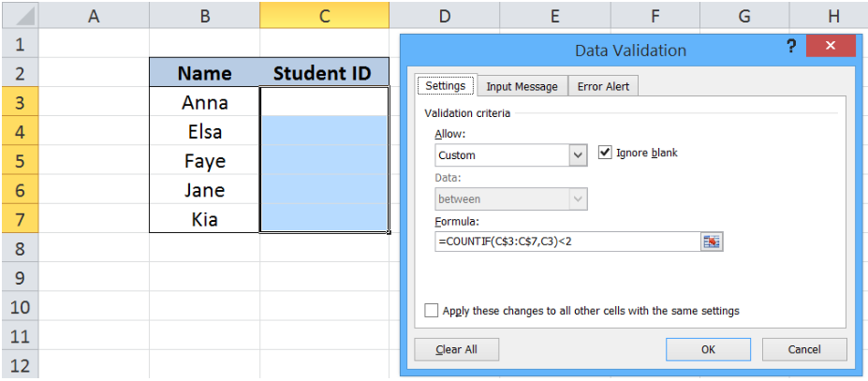The width and height of the screenshot is (868, 381).
Task: Select the Student ID cell next to Kia
Action: tap(324, 219)
